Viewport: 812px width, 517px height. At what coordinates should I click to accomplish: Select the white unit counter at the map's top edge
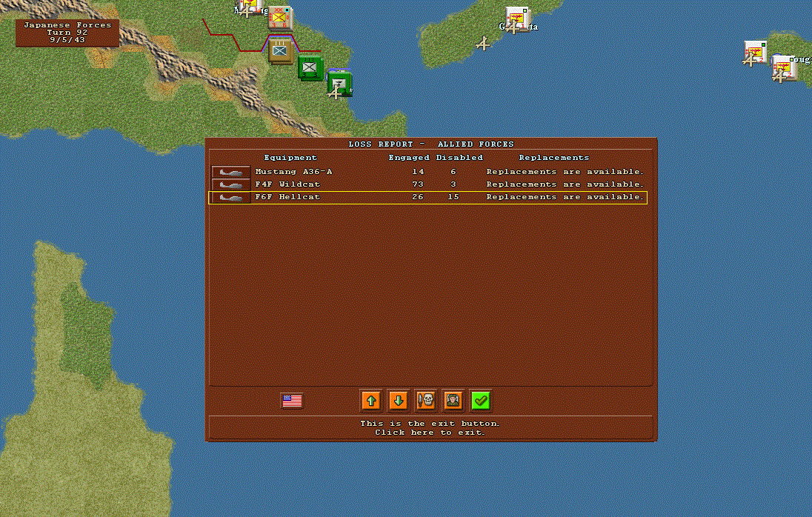click(x=250, y=6)
